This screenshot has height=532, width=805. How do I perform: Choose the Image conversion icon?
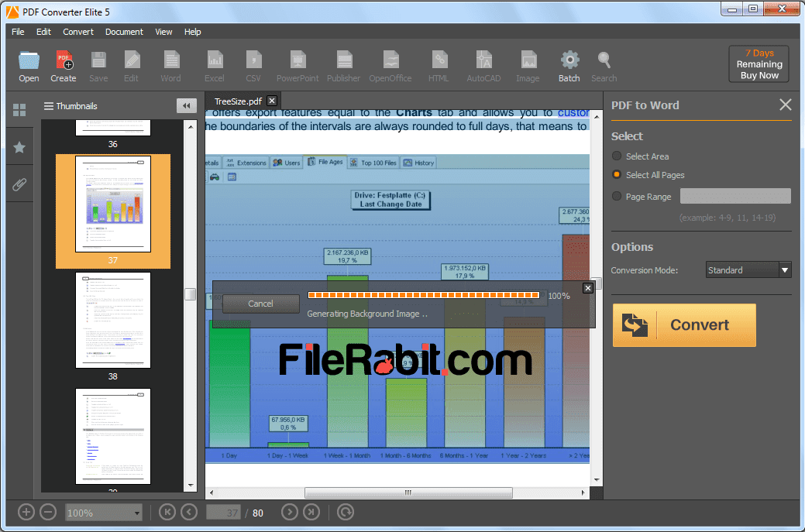(x=528, y=67)
